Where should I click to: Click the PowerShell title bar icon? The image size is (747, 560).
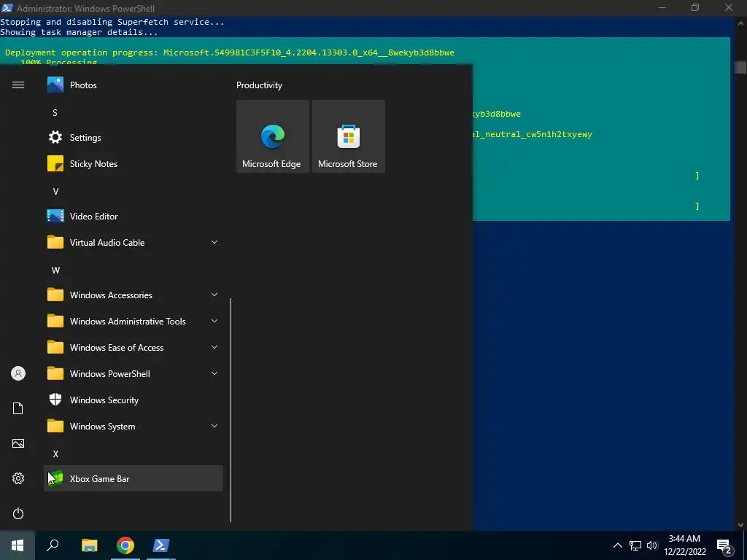coord(7,7)
